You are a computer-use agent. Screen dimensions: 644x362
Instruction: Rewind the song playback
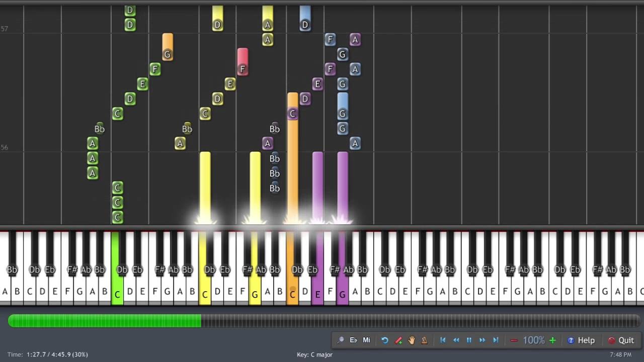coord(456,340)
